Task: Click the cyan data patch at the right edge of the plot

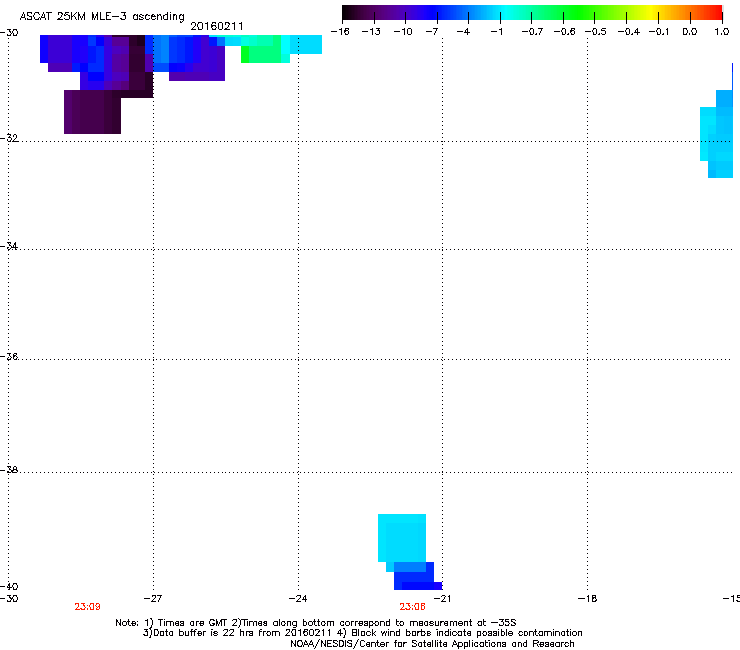Action: (716, 134)
